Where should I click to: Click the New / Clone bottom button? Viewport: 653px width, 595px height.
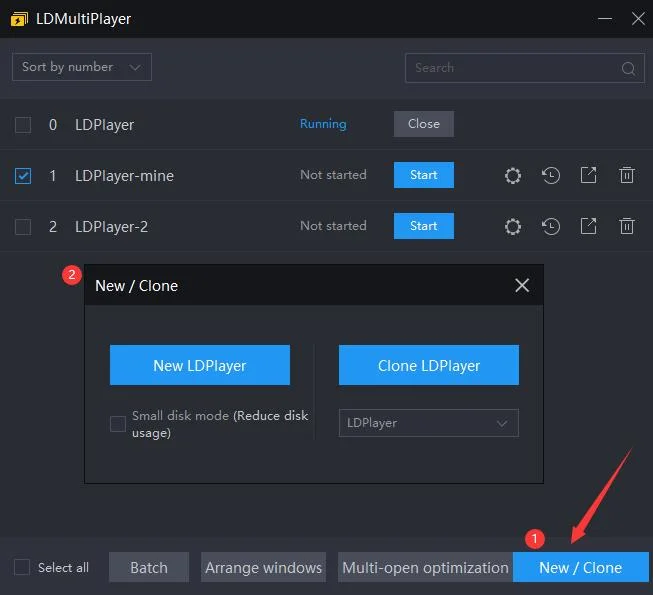[581, 567]
